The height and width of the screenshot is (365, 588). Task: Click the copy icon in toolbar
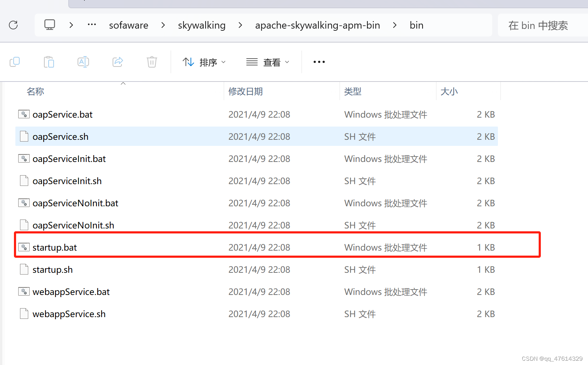15,62
